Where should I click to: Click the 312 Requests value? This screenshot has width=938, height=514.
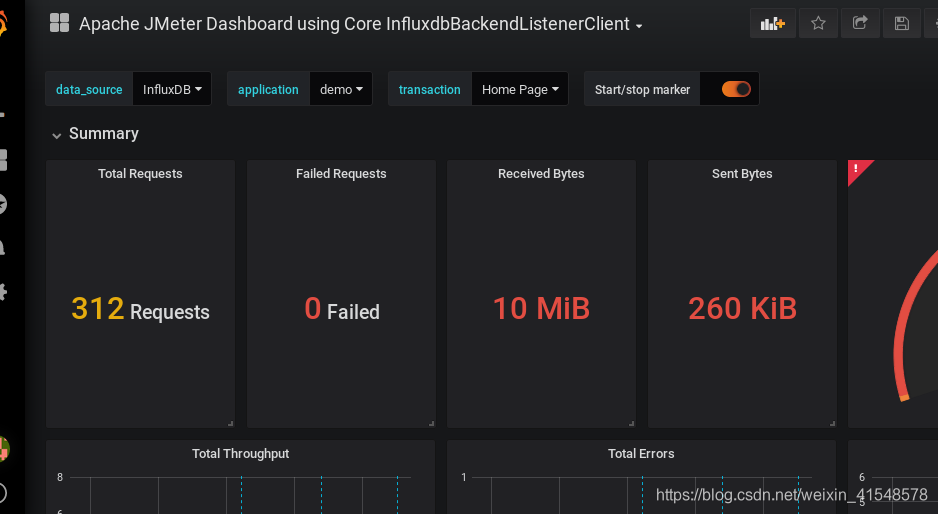[140, 309]
